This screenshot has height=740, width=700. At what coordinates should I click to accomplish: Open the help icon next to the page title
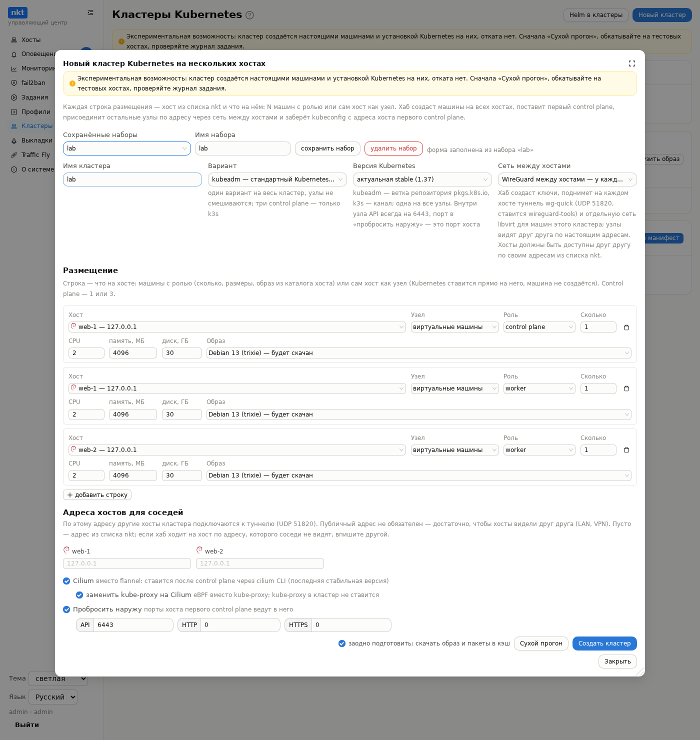click(250, 15)
